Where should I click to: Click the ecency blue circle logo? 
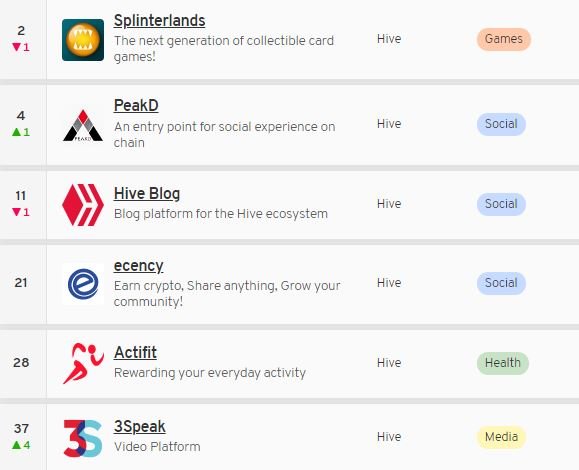point(83,284)
